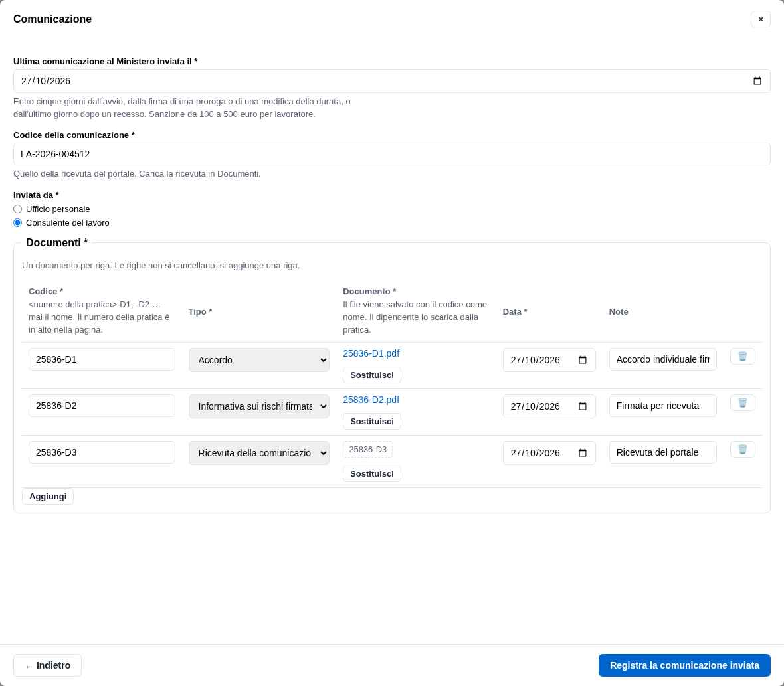Close the Comunicazione dialog
Image resolution: width=784 pixels, height=686 pixels.
click(x=761, y=19)
